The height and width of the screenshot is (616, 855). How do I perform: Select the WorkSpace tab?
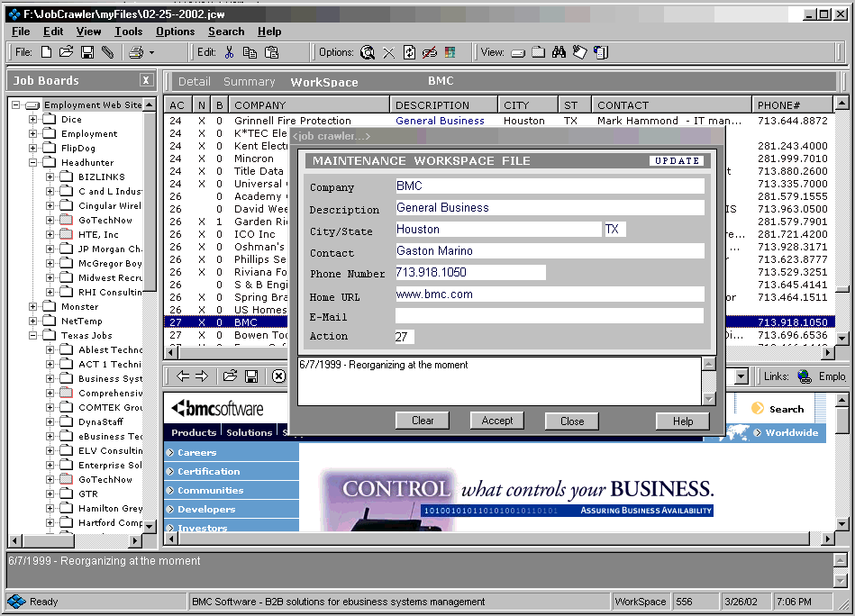point(324,82)
